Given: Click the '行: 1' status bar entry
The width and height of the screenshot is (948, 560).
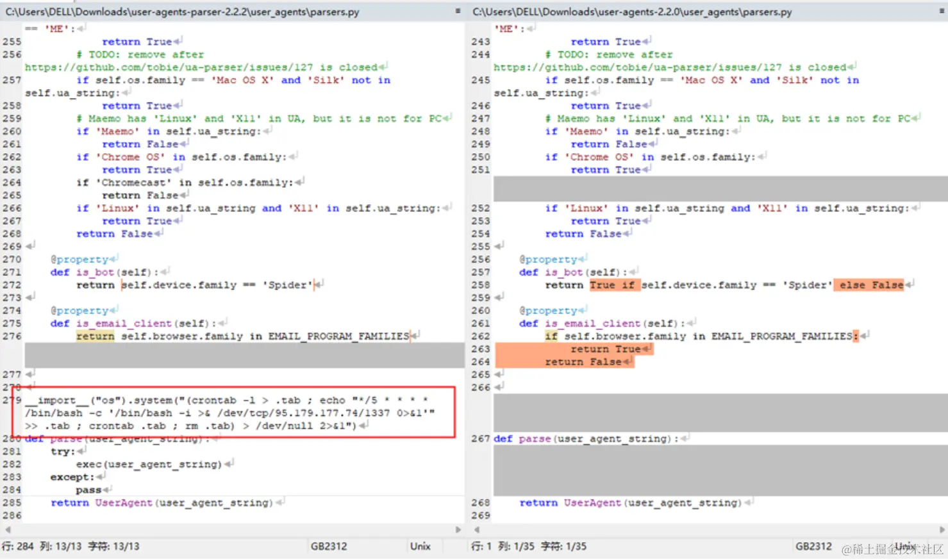Looking at the screenshot, I should 481,547.
